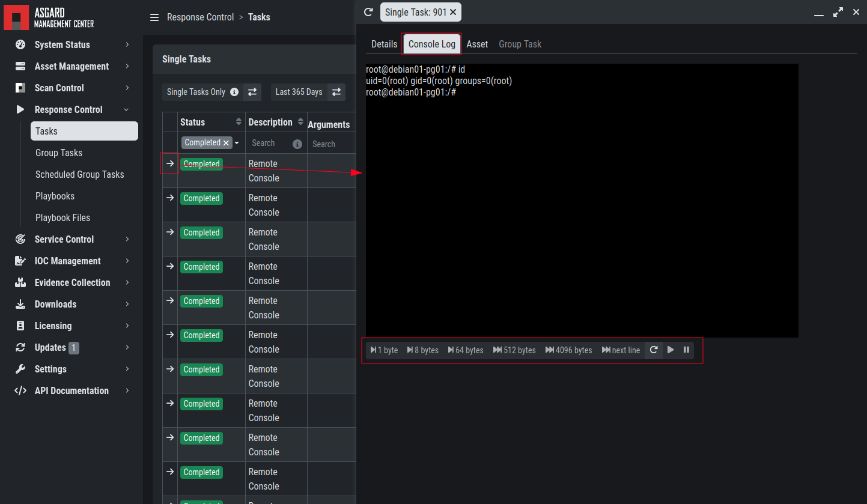This screenshot has width=867, height=504.
Task: Step console log by 1 byte
Action: (x=384, y=350)
